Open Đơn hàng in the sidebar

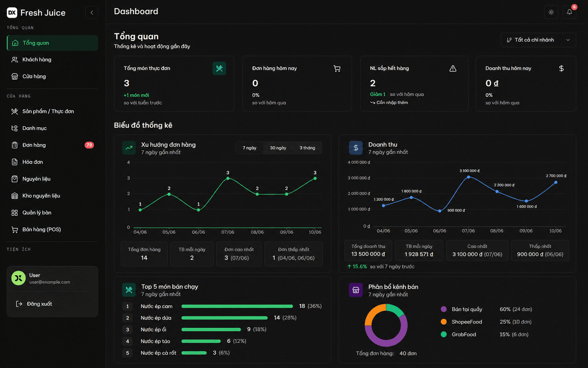point(52,145)
